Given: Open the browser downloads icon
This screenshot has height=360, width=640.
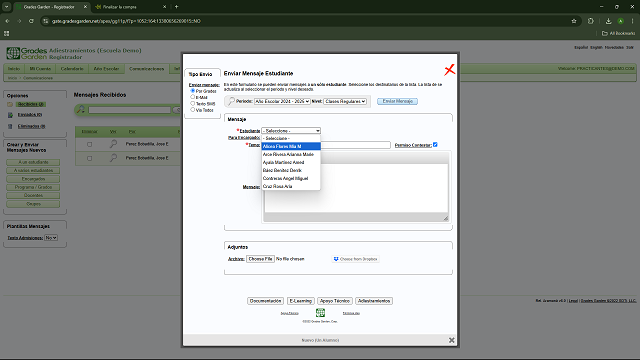Looking at the screenshot, I should point(608,21).
